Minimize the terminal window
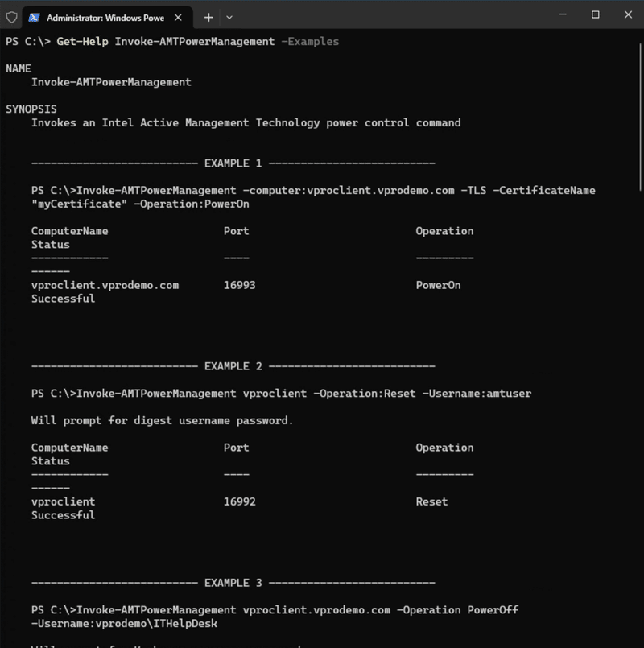644x648 pixels. pyautogui.click(x=563, y=14)
